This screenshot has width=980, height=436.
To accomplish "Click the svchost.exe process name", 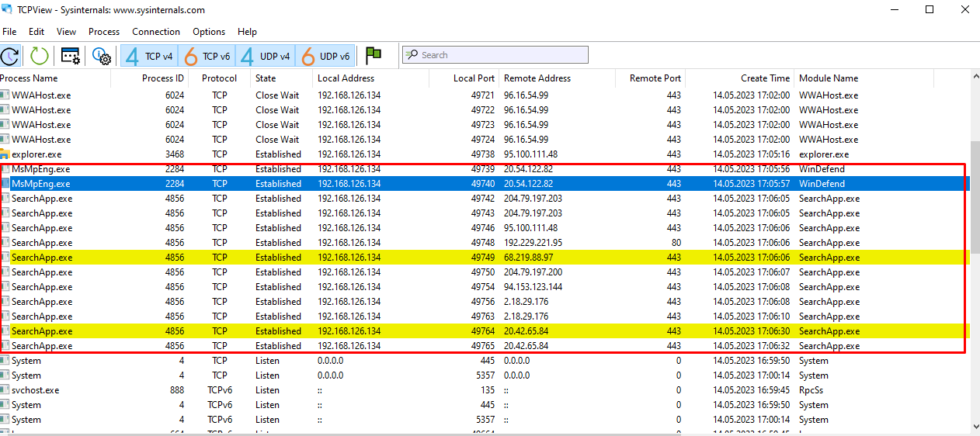I will pyautogui.click(x=36, y=390).
